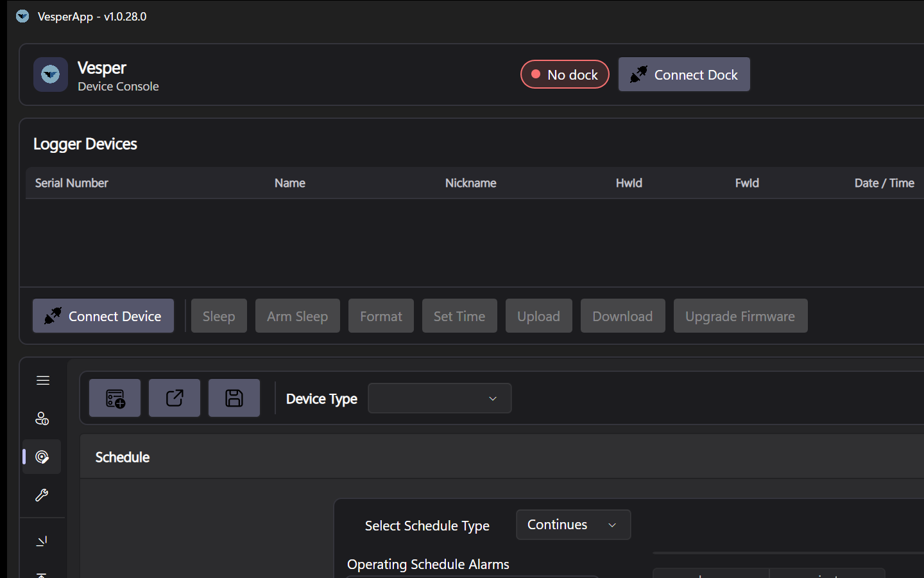Click the Set Time button
Viewport: 924px width, 578px height.
pyautogui.click(x=459, y=316)
